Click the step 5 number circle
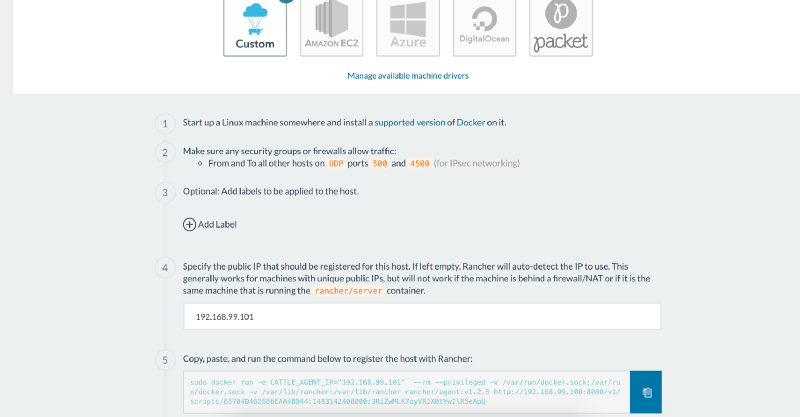The width and height of the screenshot is (800, 417). coord(165,360)
